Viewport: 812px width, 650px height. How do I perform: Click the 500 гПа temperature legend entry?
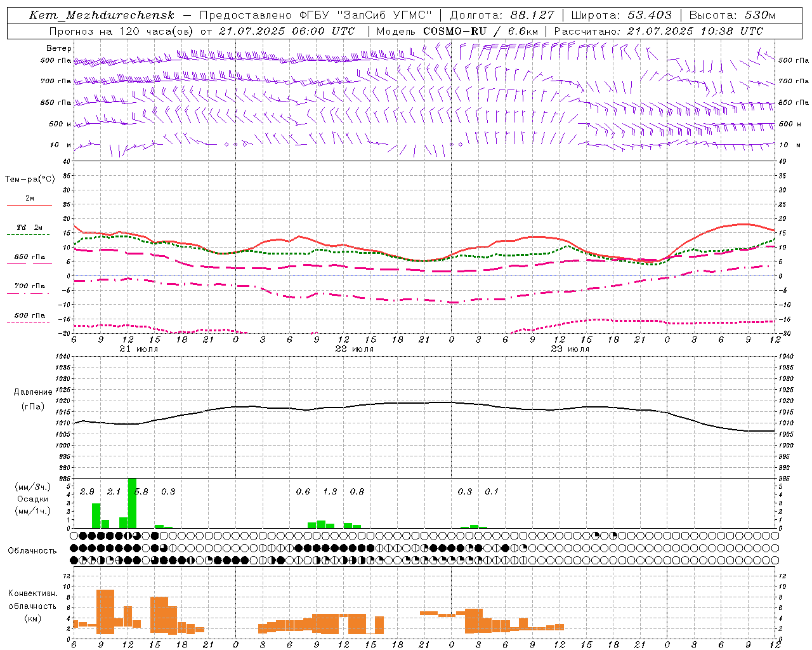click(x=30, y=315)
